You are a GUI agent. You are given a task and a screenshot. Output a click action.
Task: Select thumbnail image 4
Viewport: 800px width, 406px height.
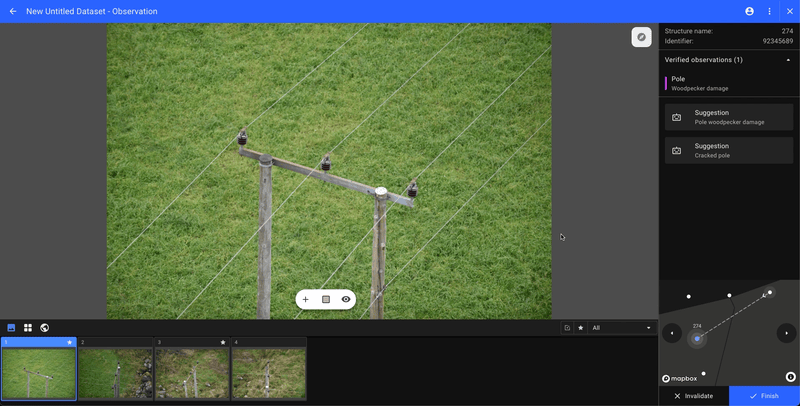[x=269, y=369]
